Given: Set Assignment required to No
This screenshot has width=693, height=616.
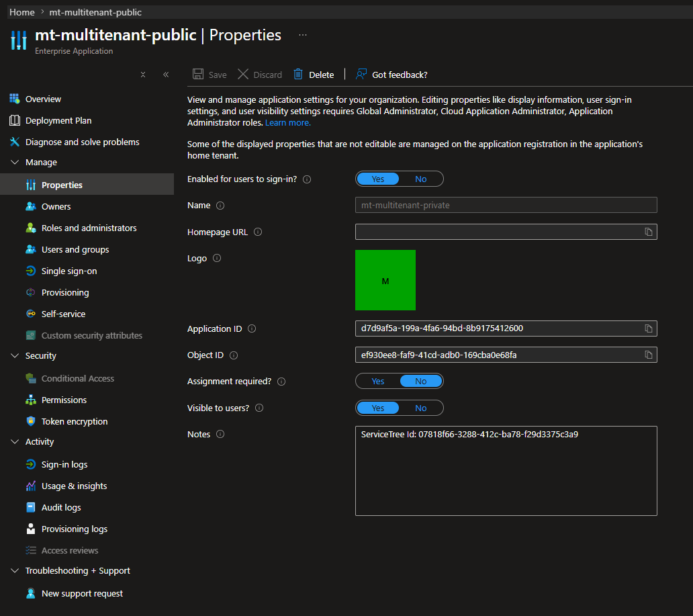Looking at the screenshot, I should (421, 381).
